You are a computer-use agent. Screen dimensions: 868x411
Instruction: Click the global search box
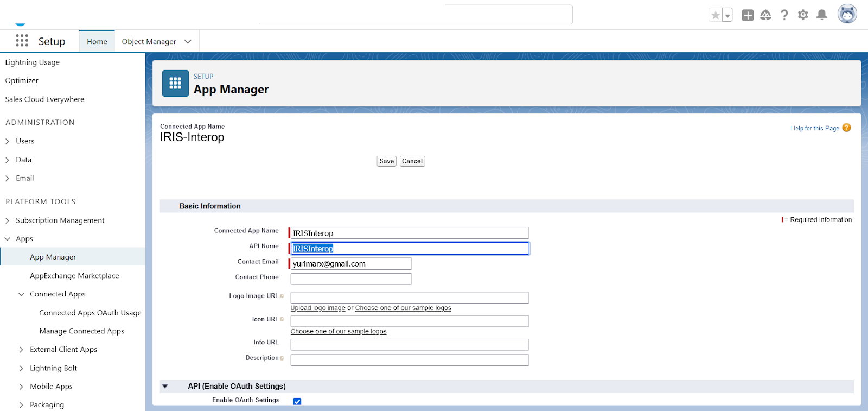click(416, 15)
